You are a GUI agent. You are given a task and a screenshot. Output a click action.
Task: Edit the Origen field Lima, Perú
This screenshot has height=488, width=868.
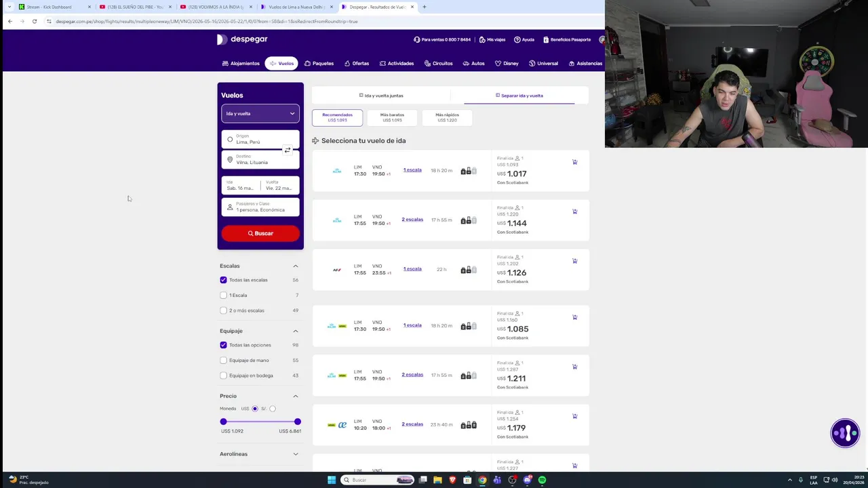[x=260, y=139]
